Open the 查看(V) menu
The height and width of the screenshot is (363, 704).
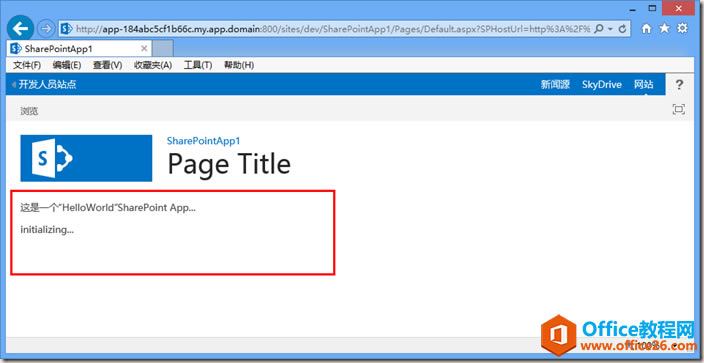point(107,65)
